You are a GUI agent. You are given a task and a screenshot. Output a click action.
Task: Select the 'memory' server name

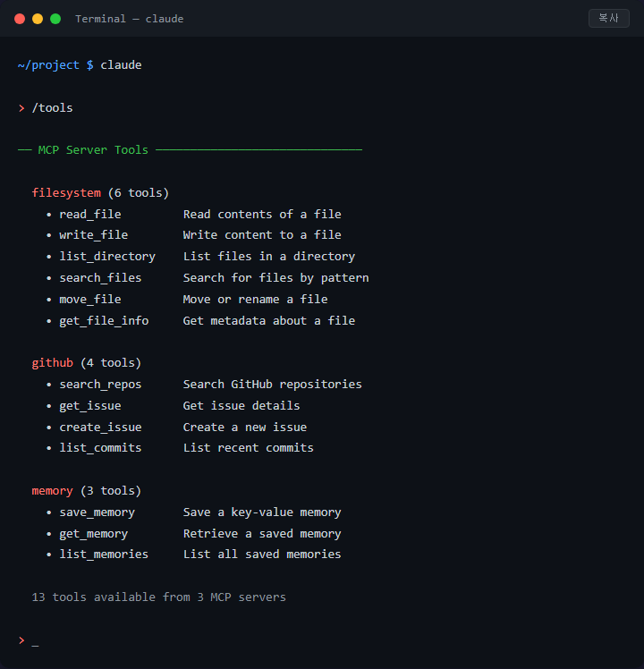pos(52,491)
